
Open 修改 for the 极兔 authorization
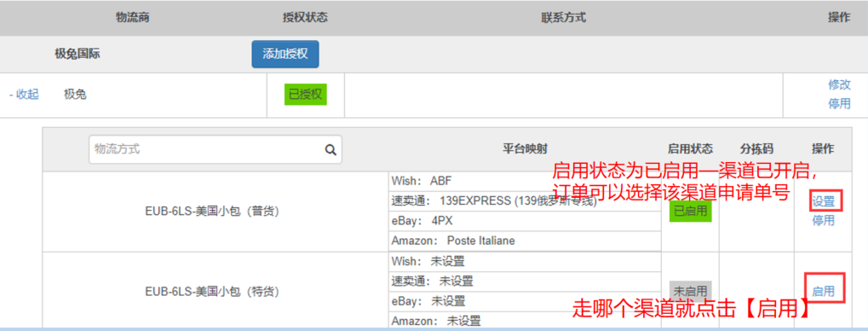[x=839, y=84]
